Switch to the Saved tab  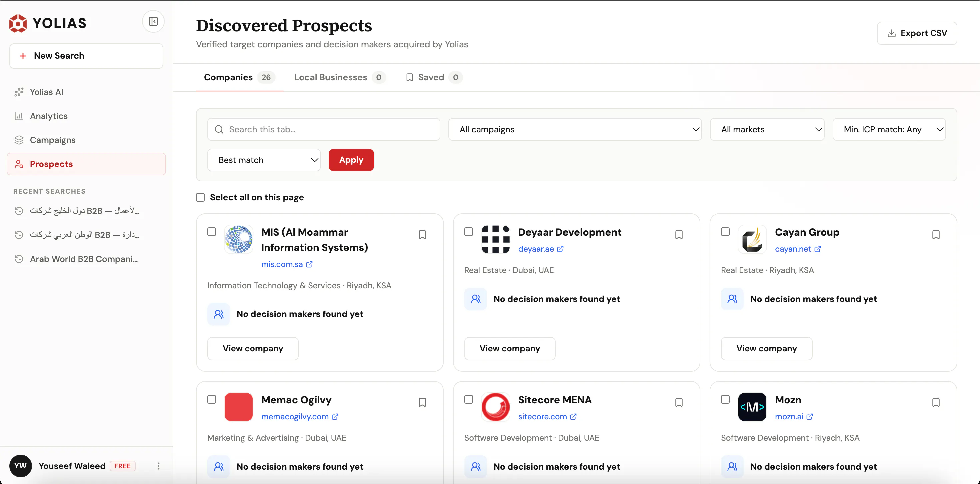click(434, 77)
